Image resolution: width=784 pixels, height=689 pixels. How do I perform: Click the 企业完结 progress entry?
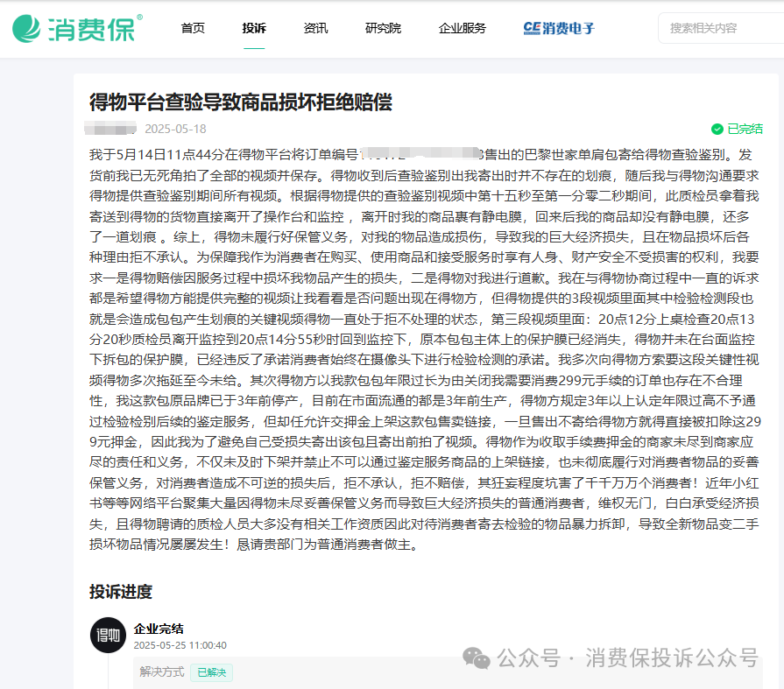click(x=159, y=629)
